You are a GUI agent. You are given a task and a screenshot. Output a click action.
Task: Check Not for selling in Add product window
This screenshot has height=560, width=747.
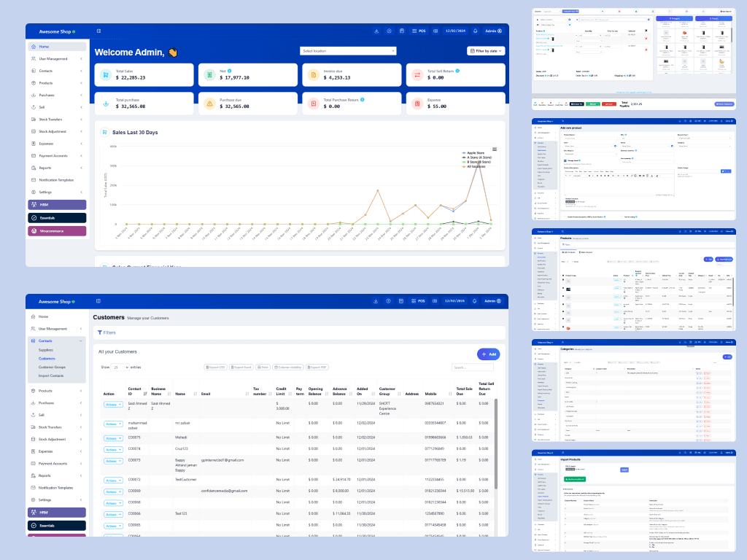pos(622,217)
